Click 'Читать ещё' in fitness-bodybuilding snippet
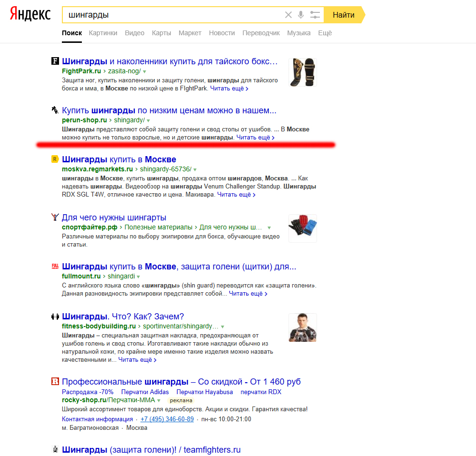476x456 pixels. [137, 360]
